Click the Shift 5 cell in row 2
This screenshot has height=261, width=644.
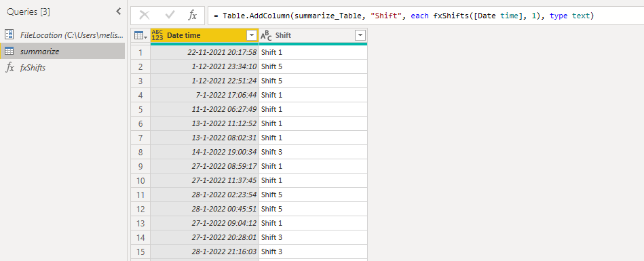tap(313, 66)
